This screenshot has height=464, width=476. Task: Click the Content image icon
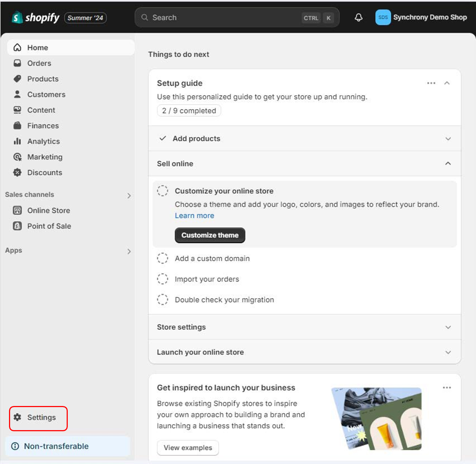pos(17,110)
